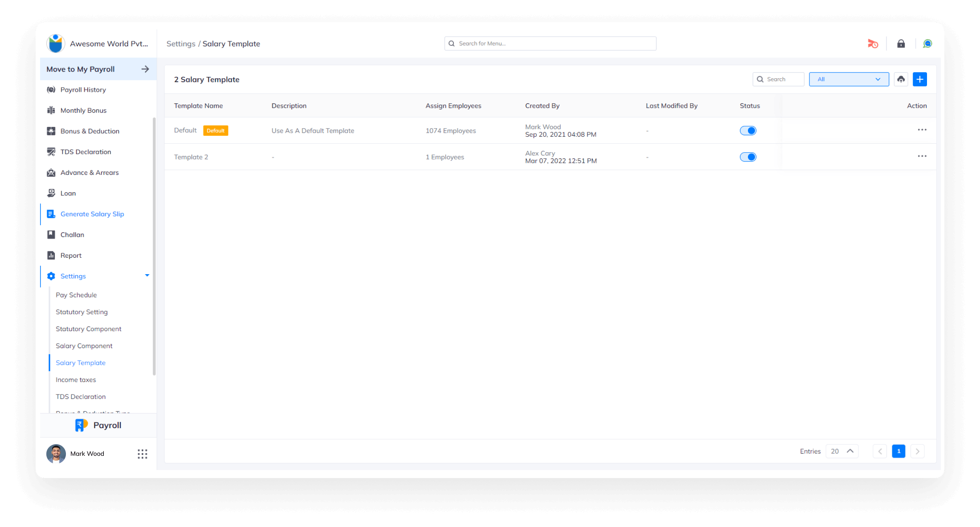The image size is (980, 527).
Task: Click the Search for Menu field
Action: [550, 44]
